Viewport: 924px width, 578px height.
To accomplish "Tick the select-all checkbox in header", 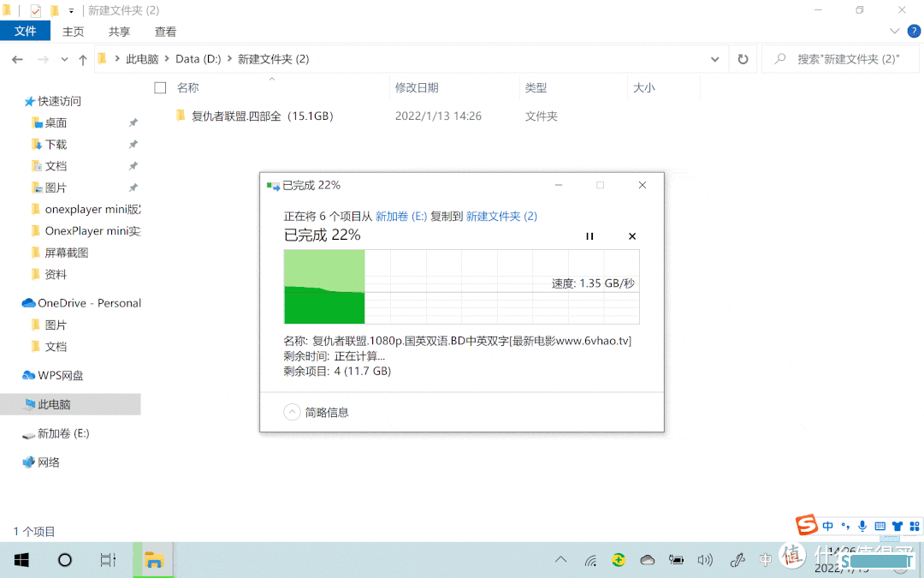I will 160,88.
